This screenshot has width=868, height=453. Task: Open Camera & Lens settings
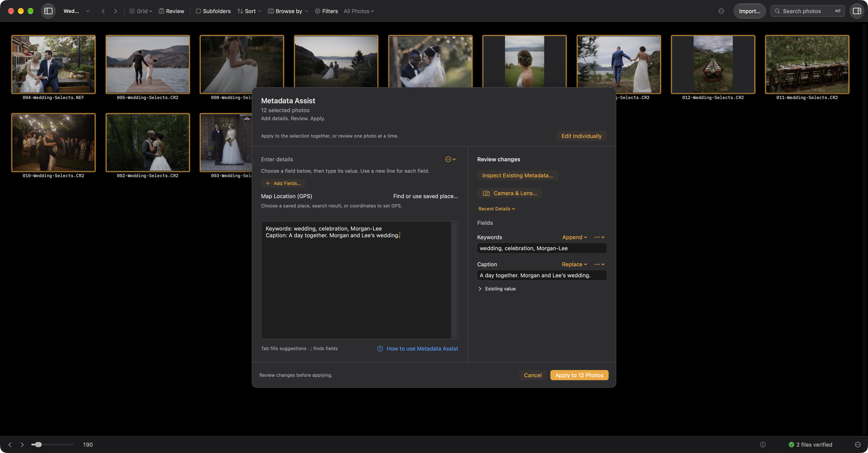(509, 193)
